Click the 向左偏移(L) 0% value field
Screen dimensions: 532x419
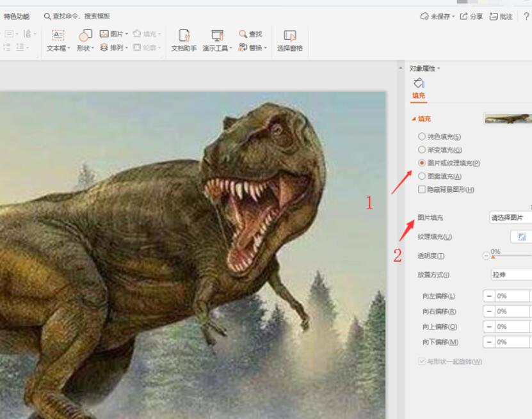[x=512, y=296]
